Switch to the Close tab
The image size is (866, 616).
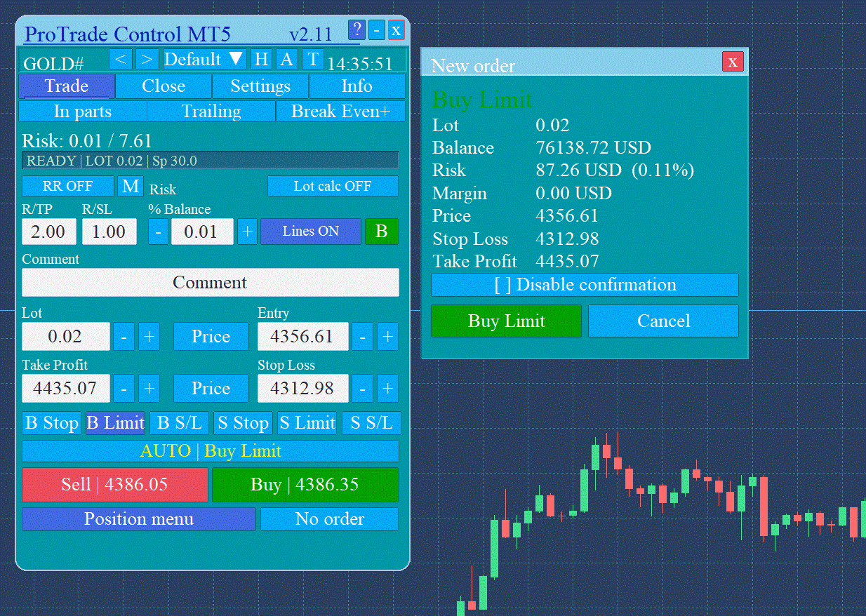tap(164, 86)
